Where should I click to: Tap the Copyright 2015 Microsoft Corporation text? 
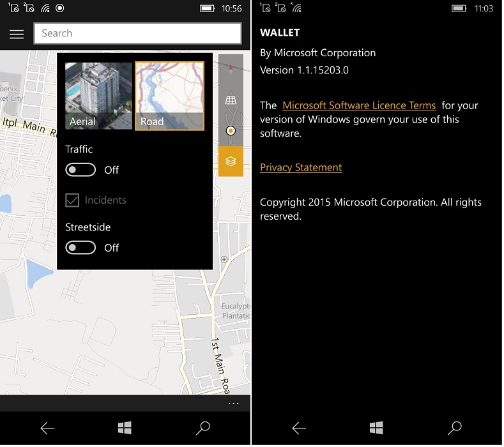[x=370, y=209]
